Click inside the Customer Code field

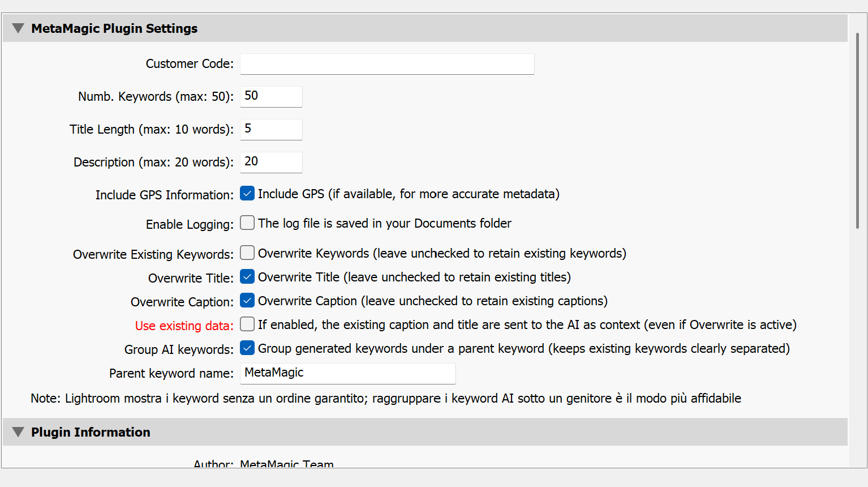tap(386, 63)
